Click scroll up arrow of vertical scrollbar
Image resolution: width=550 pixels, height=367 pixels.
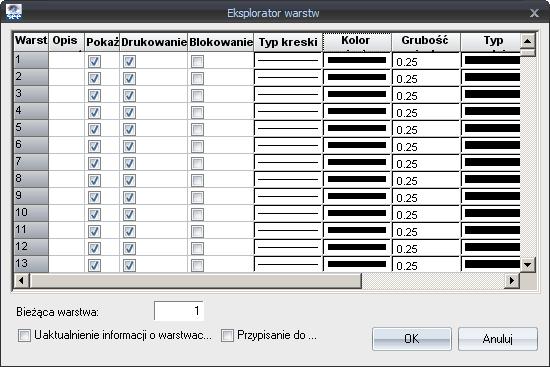527,41
